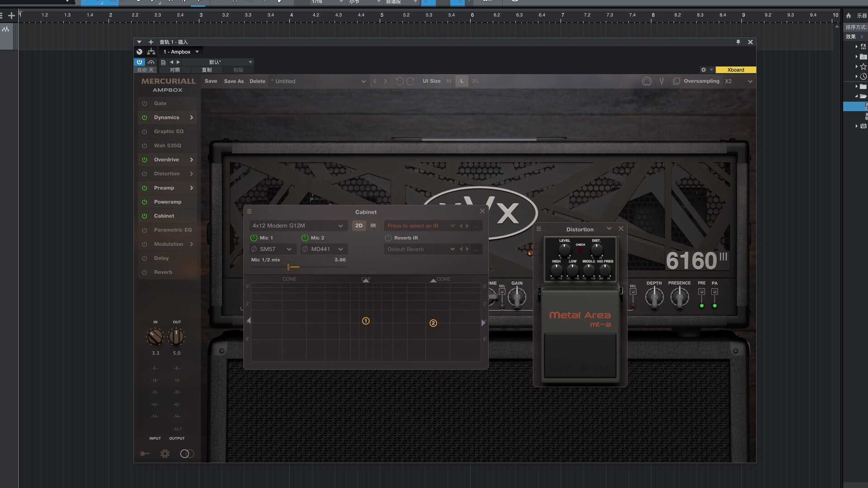Screen dimensions: 868x488
Task: Click the yellow Xboard button
Action: [x=736, y=70]
